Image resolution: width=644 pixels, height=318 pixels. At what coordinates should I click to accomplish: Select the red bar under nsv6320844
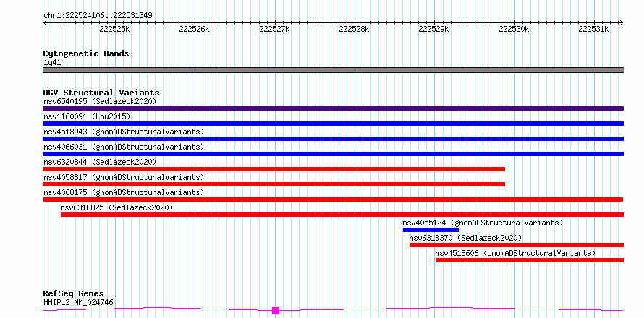(x=274, y=169)
